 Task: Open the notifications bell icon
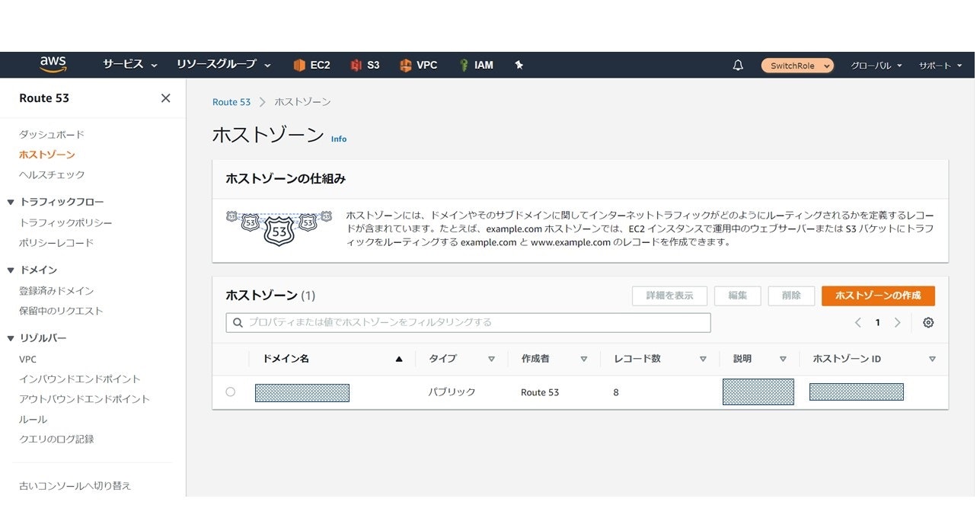click(737, 65)
